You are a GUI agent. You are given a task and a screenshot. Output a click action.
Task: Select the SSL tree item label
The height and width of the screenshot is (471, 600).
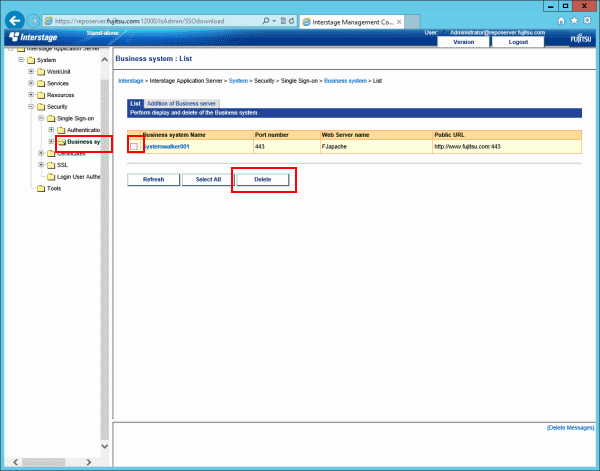click(x=62, y=165)
